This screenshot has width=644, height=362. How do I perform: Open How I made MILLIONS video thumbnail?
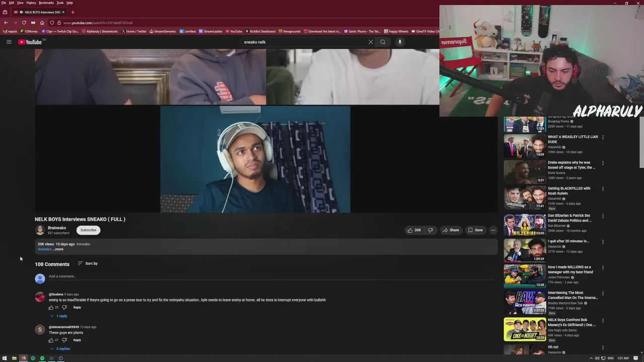pyautogui.click(x=525, y=276)
